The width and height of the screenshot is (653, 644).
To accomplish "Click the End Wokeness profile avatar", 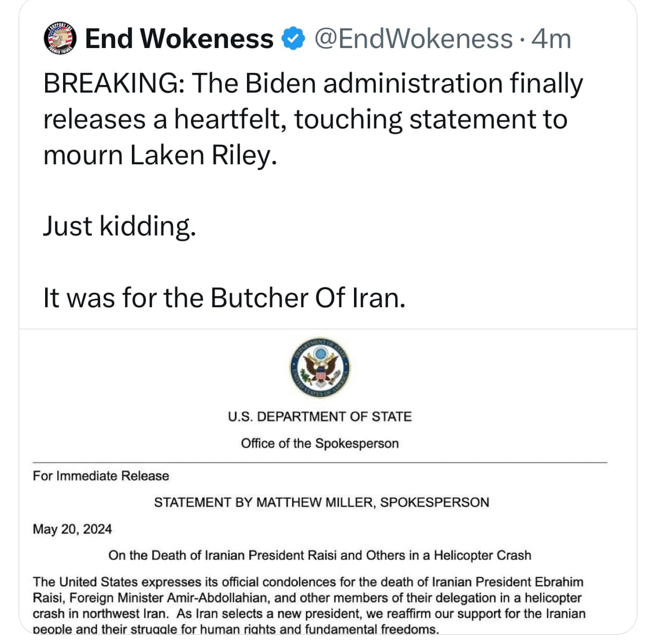I will click(x=60, y=39).
